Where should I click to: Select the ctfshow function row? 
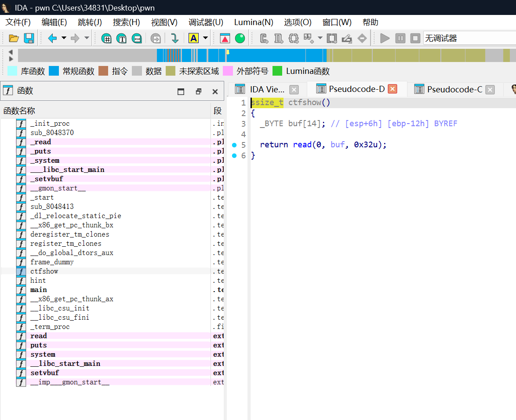pyautogui.click(x=113, y=271)
